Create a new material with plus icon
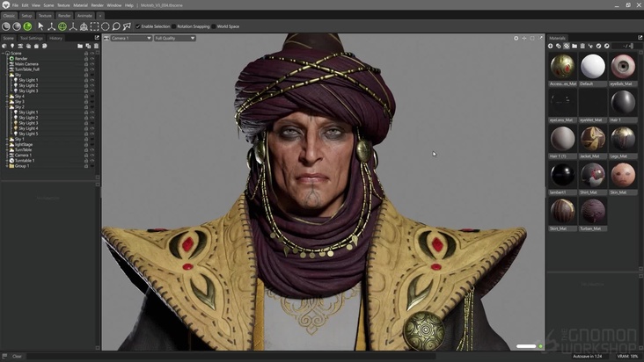 click(x=551, y=46)
